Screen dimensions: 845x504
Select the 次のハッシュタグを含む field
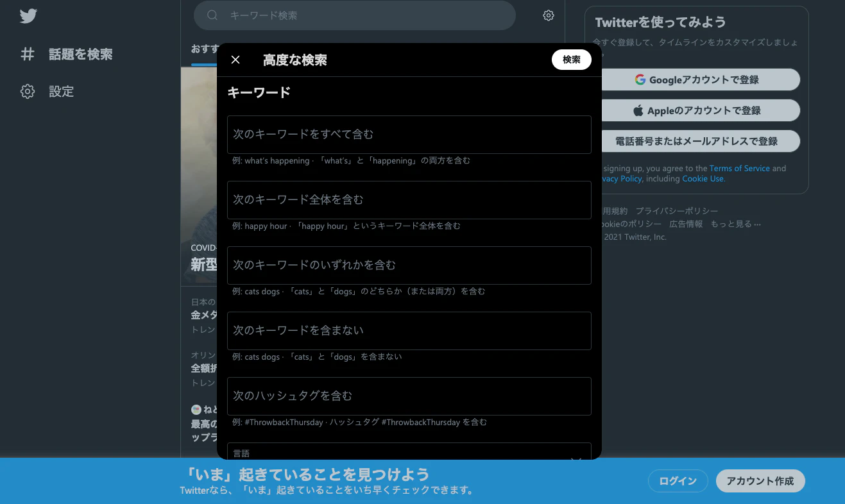pyautogui.click(x=409, y=396)
